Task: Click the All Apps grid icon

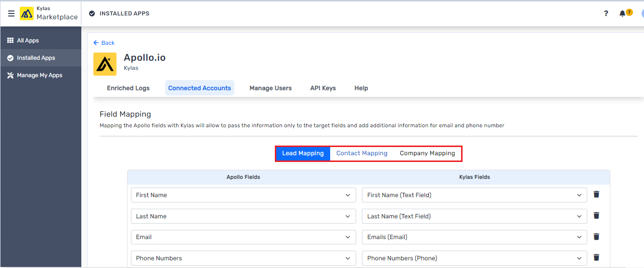Action: (x=11, y=40)
